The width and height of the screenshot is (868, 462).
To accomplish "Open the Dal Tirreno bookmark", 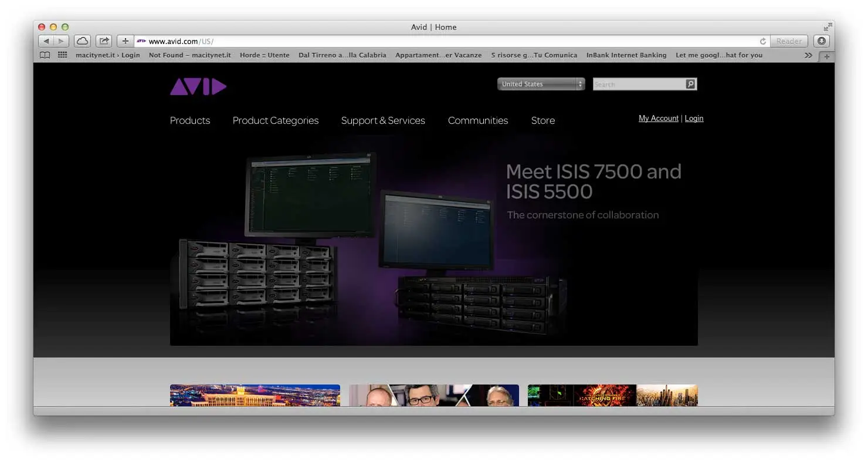I will click(x=343, y=55).
